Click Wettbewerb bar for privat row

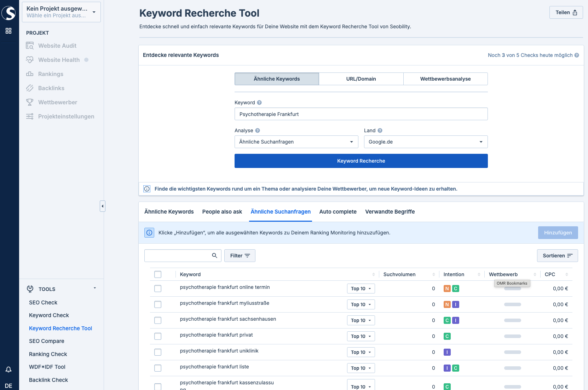[x=513, y=336]
